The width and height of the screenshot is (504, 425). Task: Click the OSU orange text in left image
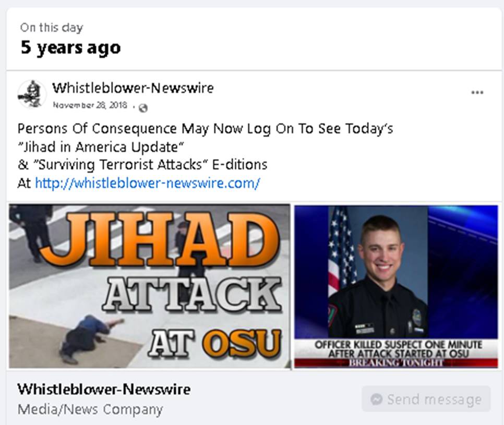coord(242,344)
